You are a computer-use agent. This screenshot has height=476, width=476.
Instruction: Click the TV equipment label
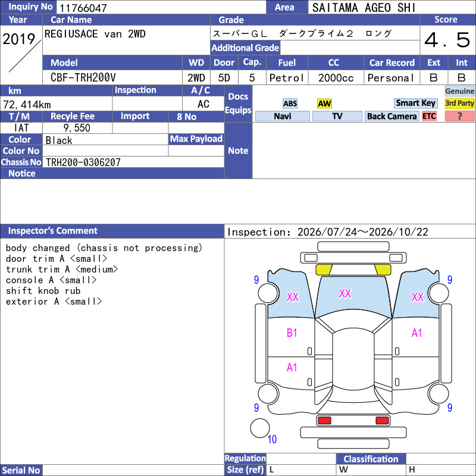click(337, 116)
